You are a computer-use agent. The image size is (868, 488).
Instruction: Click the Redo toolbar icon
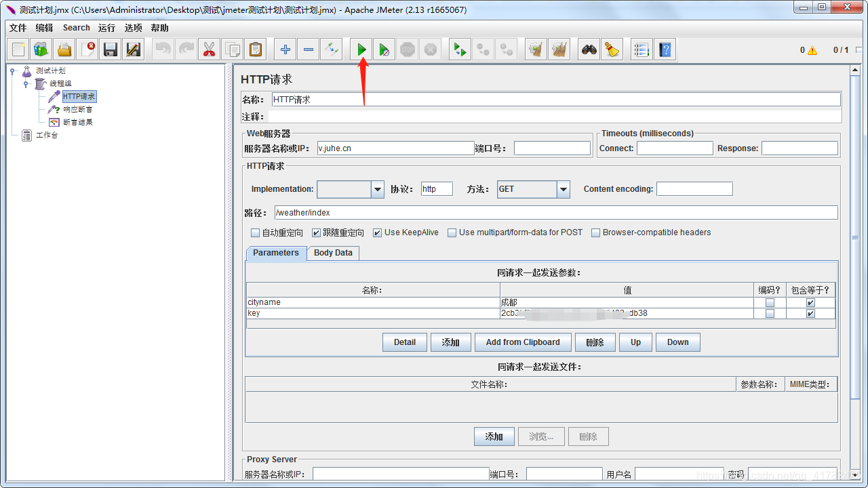[186, 49]
